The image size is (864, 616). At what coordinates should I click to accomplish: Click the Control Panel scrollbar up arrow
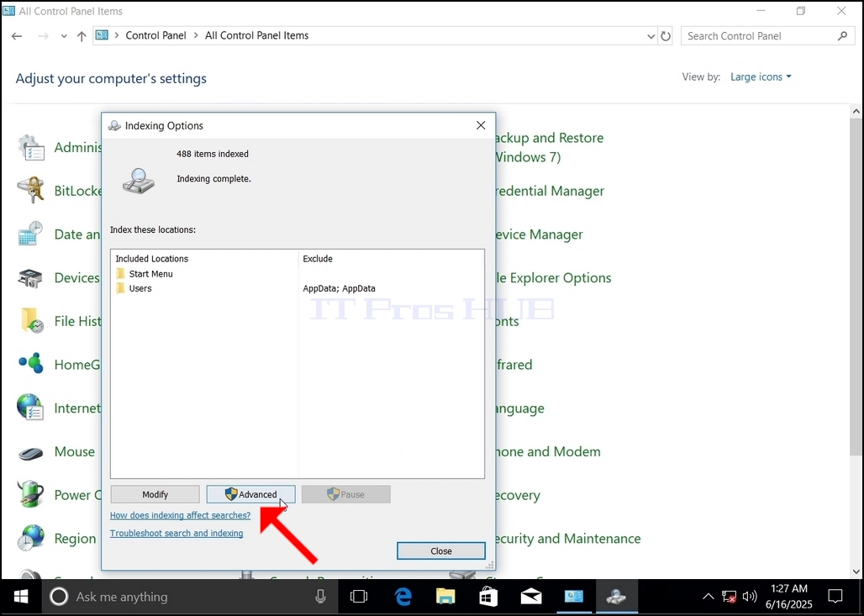pos(856,111)
